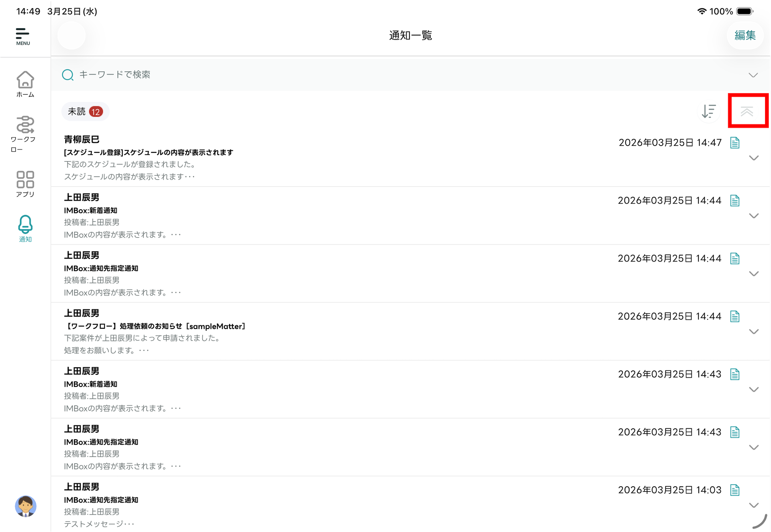The width and height of the screenshot is (771, 532).
Task: Toggle the 未読 unread filter
Action: click(85, 111)
